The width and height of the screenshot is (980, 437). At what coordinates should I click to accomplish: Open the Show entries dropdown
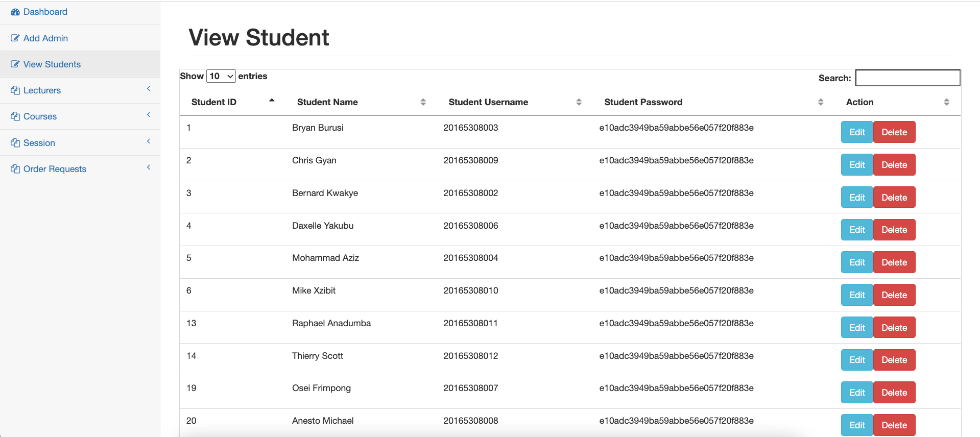coord(221,76)
